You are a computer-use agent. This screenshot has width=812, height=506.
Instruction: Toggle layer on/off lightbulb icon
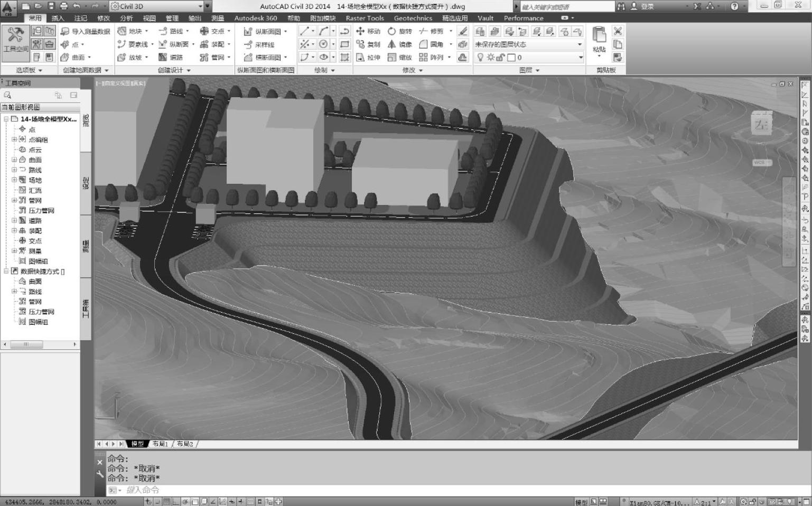(480, 57)
